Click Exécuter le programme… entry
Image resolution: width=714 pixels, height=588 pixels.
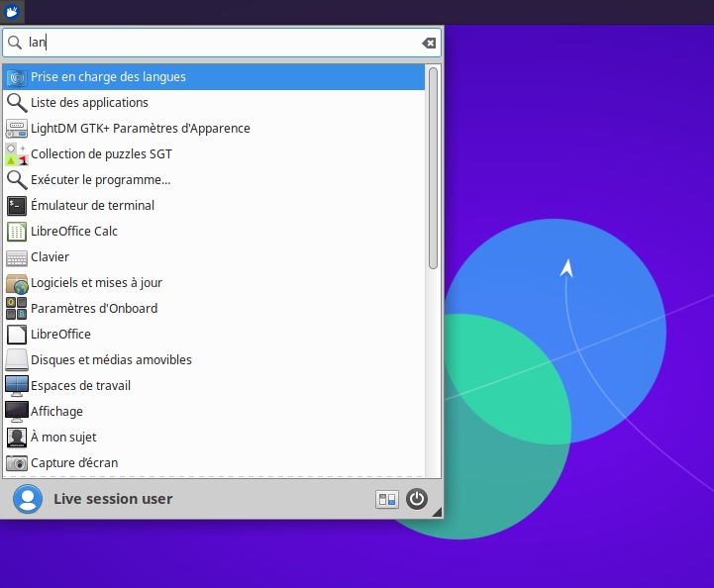click(100, 180)
